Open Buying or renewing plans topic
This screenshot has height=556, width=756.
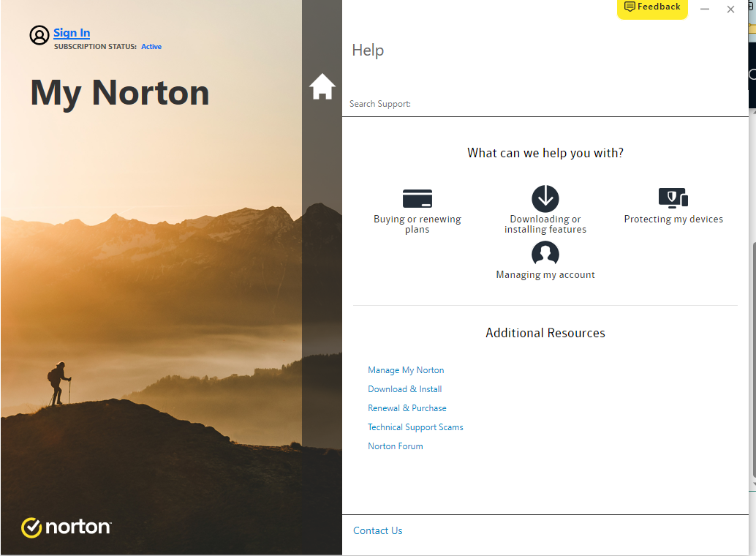[x=417, y=224]
